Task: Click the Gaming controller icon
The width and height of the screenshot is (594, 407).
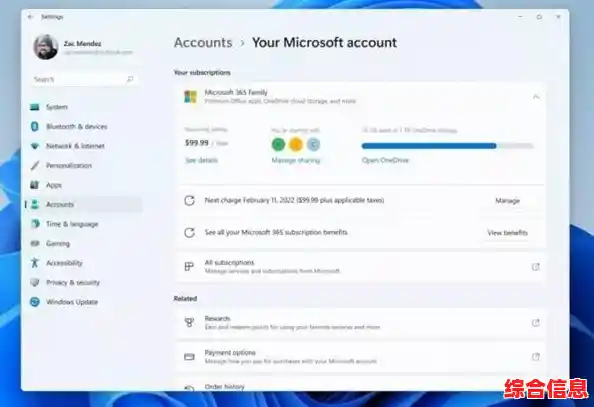Action: click(34, 244)
